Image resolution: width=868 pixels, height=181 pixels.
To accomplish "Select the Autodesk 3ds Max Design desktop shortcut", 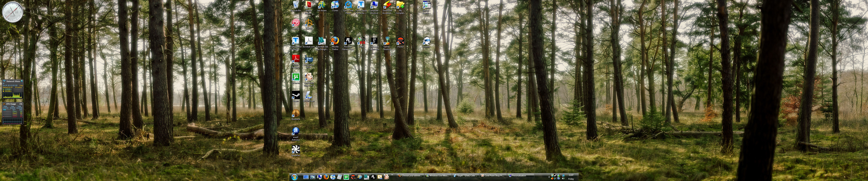I will 322,44.
